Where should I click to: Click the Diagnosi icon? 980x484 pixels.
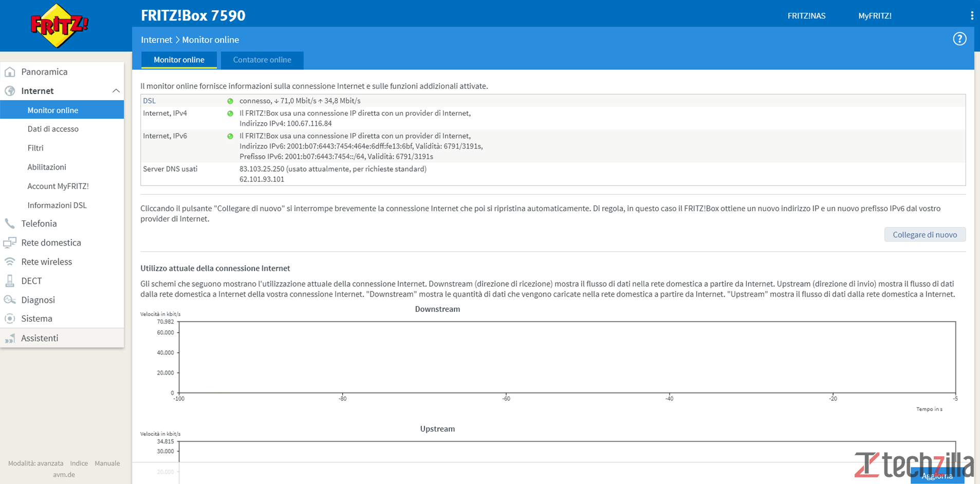[10, 300]
